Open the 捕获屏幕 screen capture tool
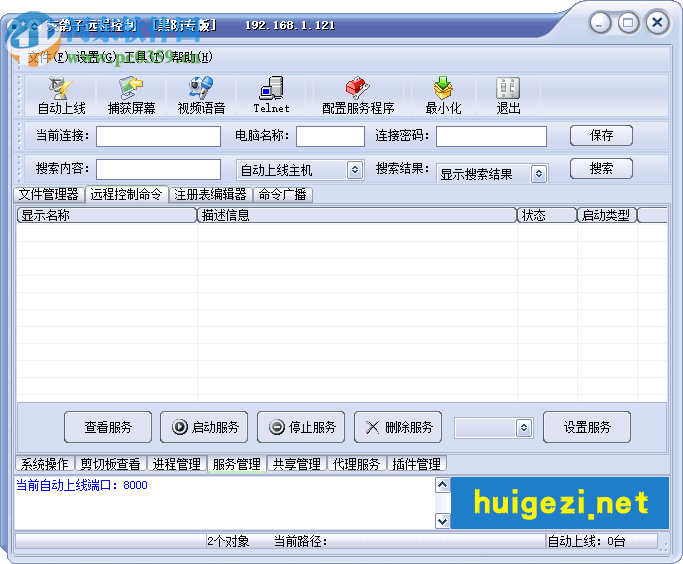The height and width of the screenshot is (564, 683). 131,95
